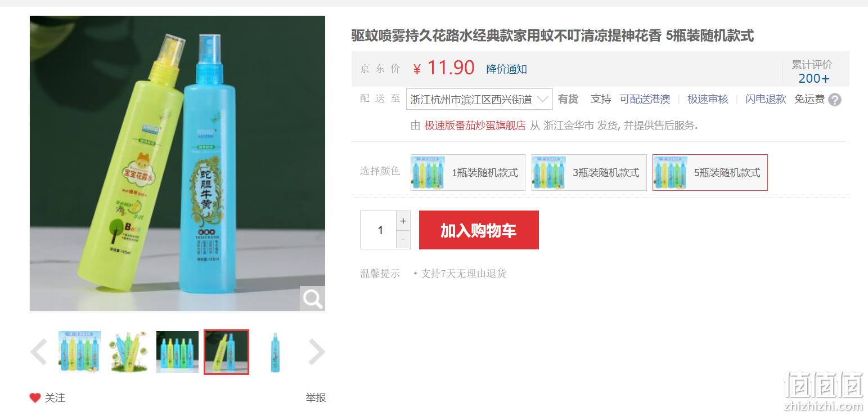
Task: Click the question mark help icon near 免运费
Action: (x=835, y=100)
